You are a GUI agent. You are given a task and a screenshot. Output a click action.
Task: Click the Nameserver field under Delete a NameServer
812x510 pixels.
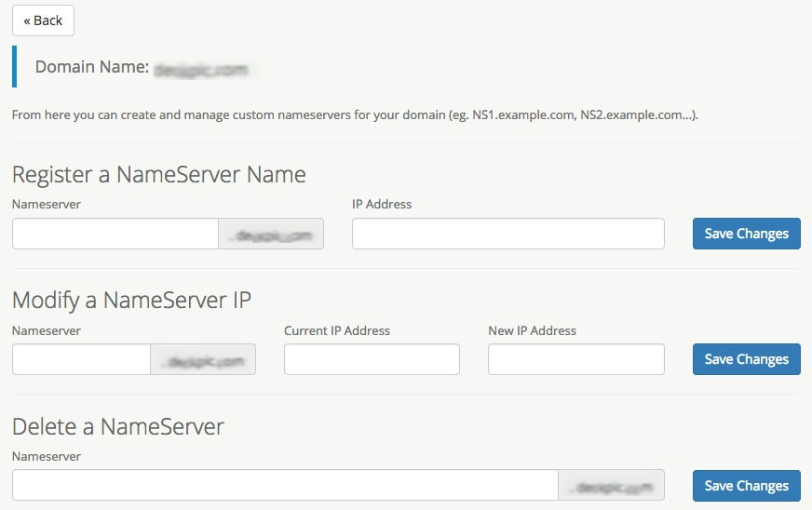click(x=285, y=486)
